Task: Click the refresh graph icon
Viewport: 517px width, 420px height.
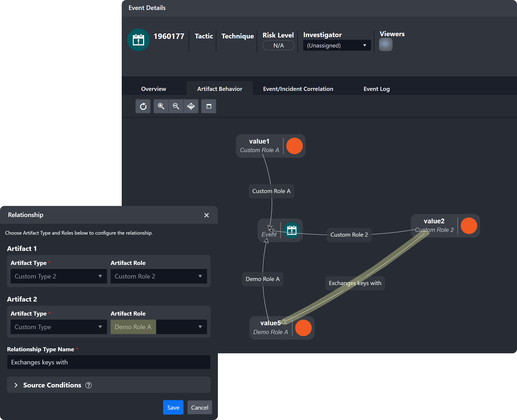Action: tap(143, 106)
